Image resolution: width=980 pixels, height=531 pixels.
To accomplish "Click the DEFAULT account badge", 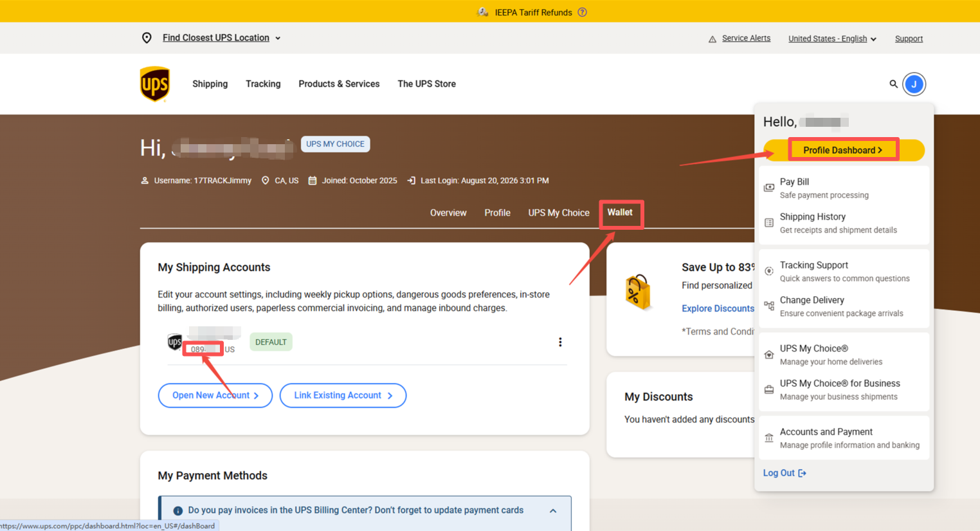I will [x=271, y=342].
